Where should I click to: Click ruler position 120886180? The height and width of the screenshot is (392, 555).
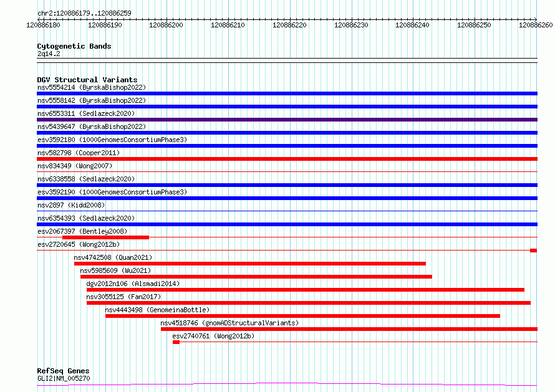pyautogui.click(x=43, y=25)
